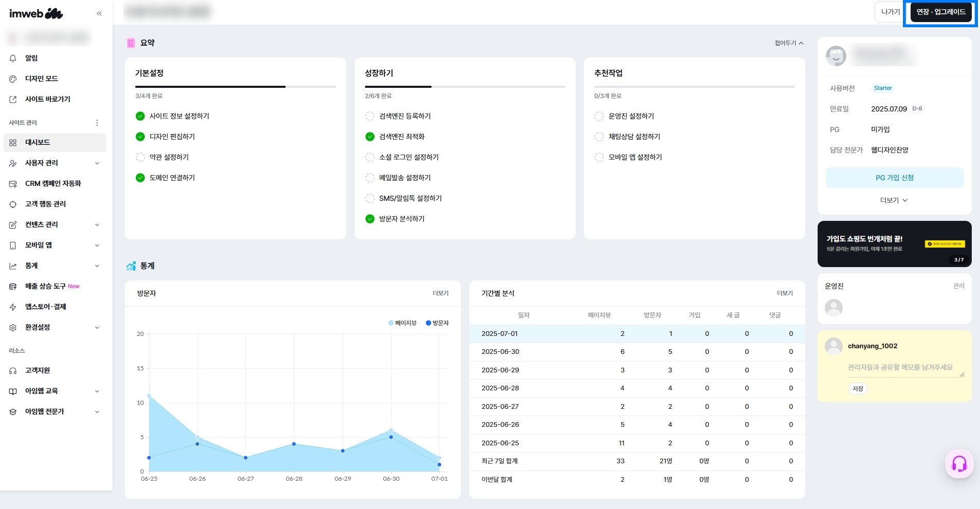
Task: Open 더보기 link in 방문자 card
Action: click(440, 293)
